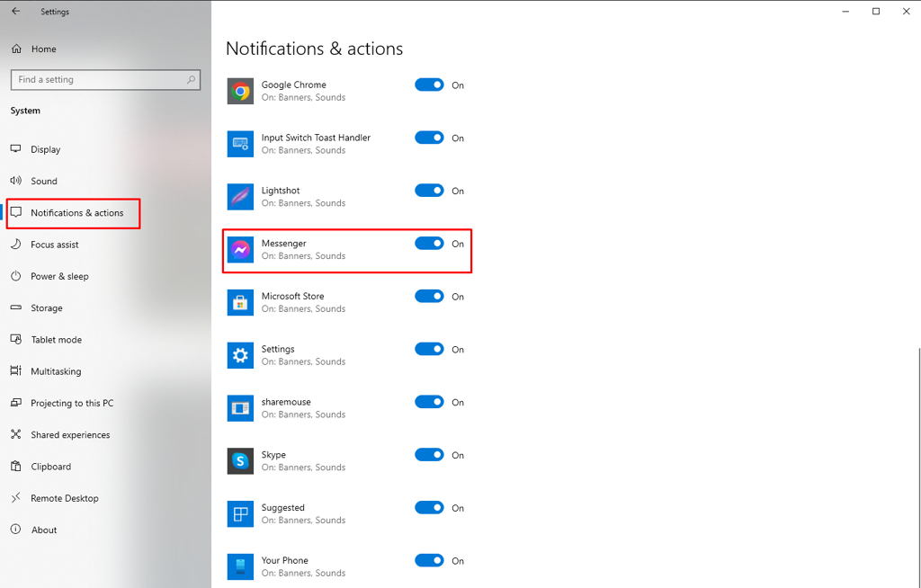Image resolution: width=921 pixels, height=588 pixels.
Task: Open Google Chrome notification details
Action: click(x=303, y=91)
